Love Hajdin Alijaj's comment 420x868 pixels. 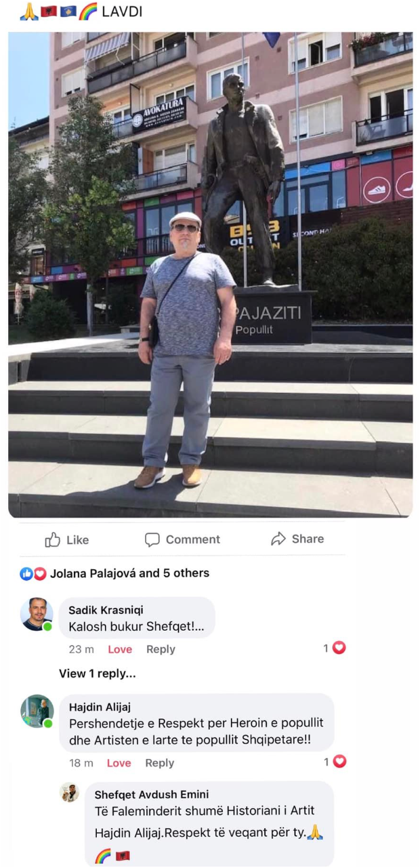[x=119, y=763]
